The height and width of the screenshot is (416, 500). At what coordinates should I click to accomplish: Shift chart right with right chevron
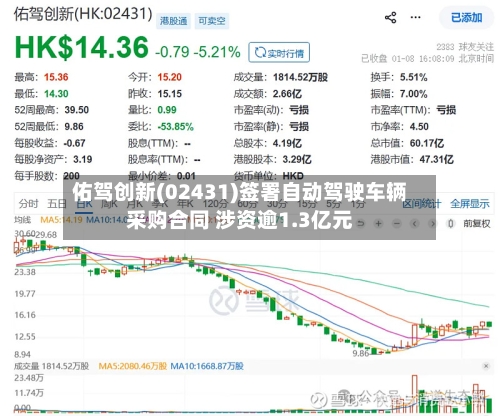tap(433, 223)
